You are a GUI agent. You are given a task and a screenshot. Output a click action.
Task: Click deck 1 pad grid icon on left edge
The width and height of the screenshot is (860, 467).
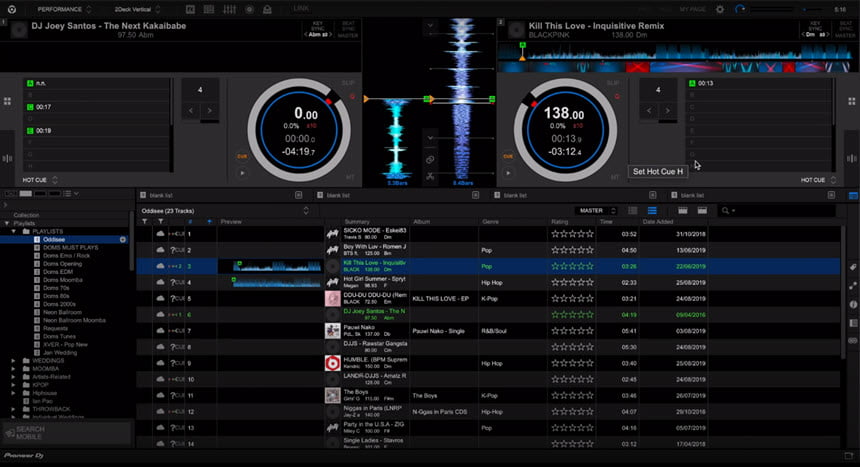click(x=7, y=102)
